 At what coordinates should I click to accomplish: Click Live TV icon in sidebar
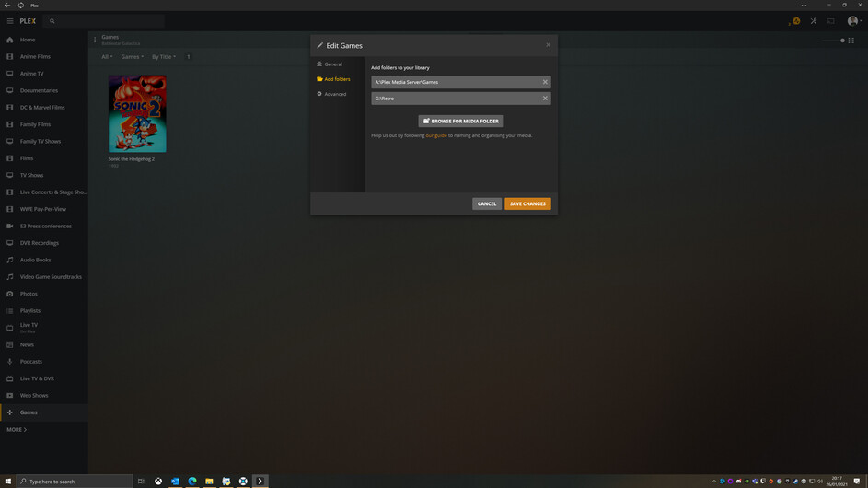[x=10, y=328]
